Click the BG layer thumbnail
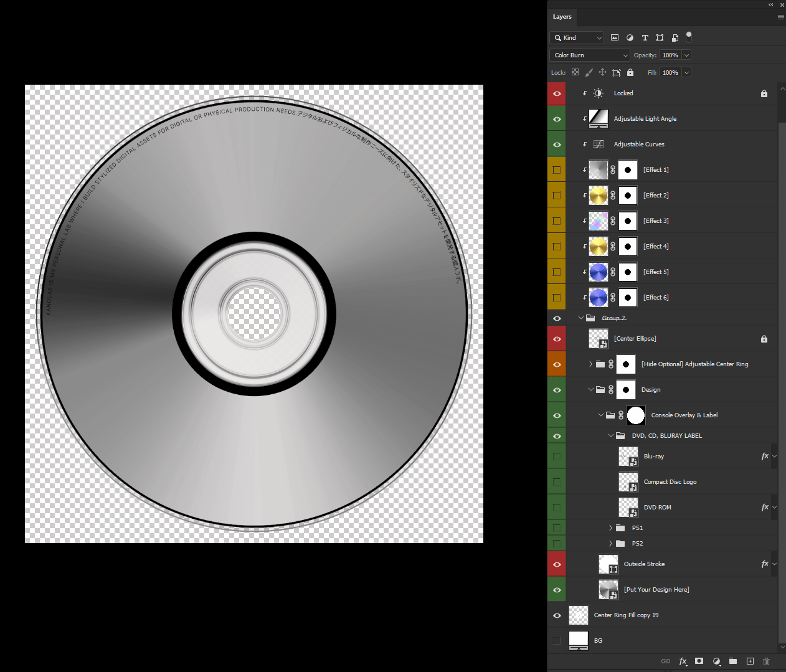This screenshot has height=672, width=786. [579, 640]
